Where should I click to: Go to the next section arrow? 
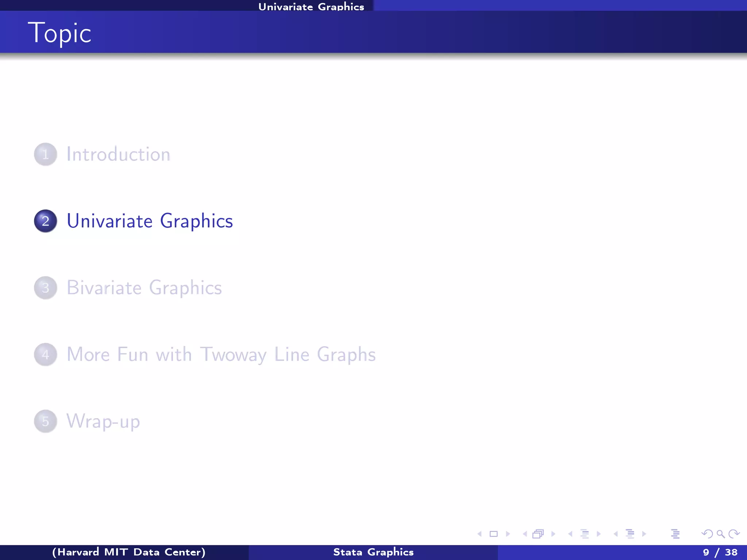[x=644, y=534]
